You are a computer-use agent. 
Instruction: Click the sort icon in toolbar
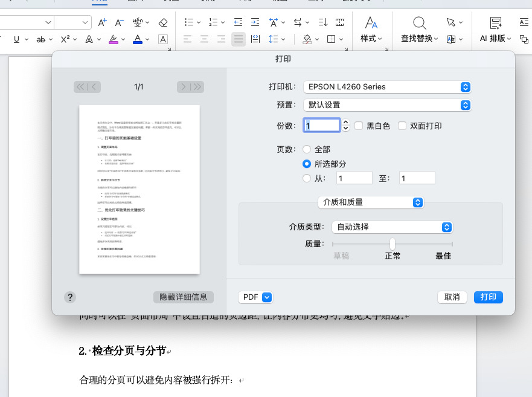tap(322, 22)
